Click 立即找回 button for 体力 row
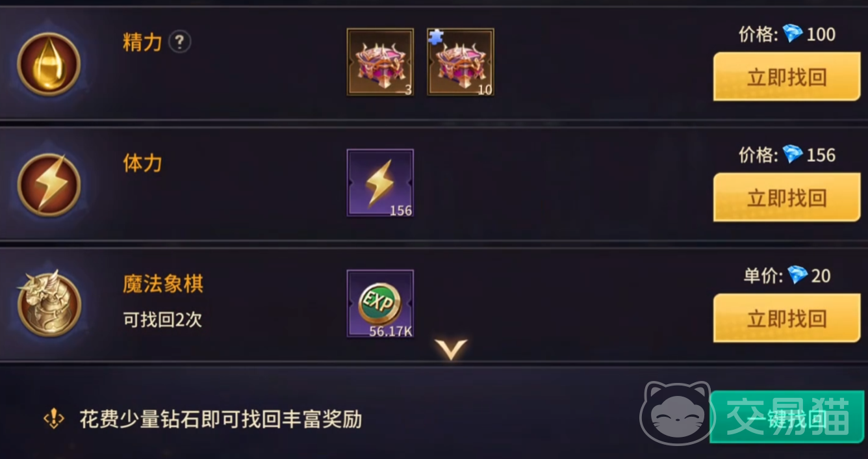 [787, 198]
